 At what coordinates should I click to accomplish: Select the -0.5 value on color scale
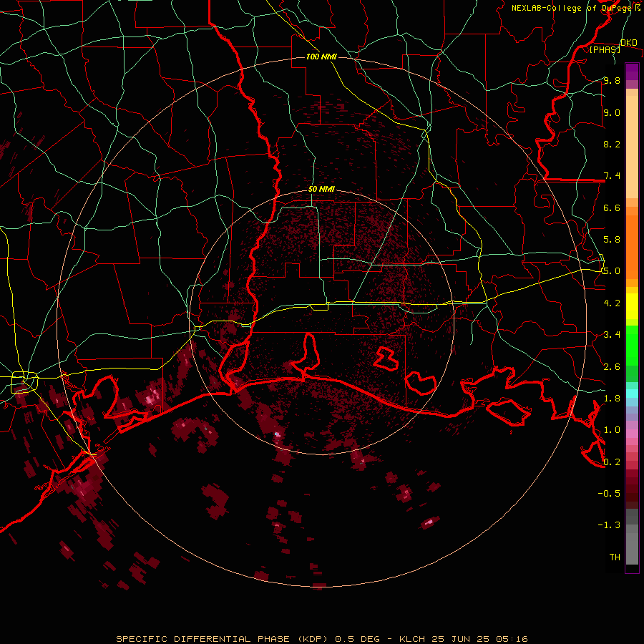609,493
